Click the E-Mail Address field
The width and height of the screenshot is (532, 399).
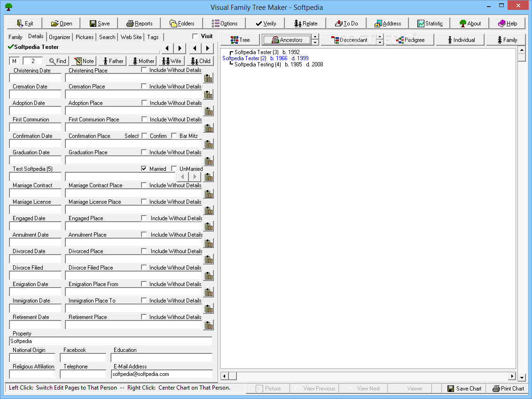162,374
